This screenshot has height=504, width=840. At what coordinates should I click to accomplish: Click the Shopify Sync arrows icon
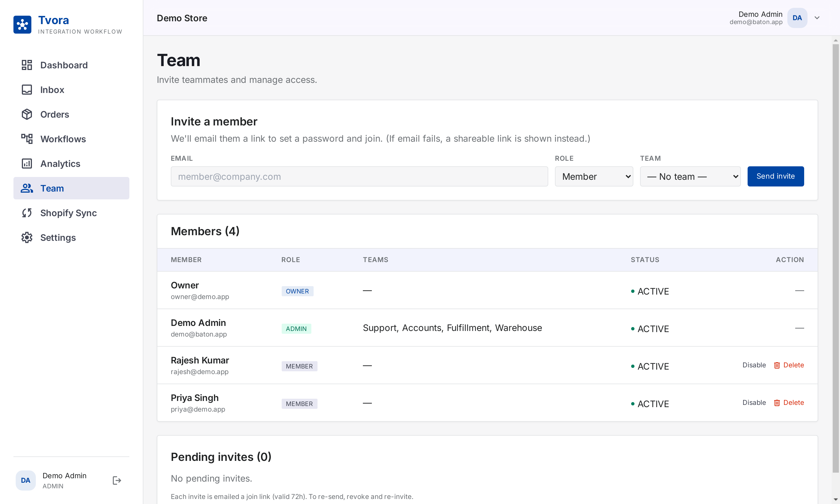pyautogui.click(x=27, y=213)
